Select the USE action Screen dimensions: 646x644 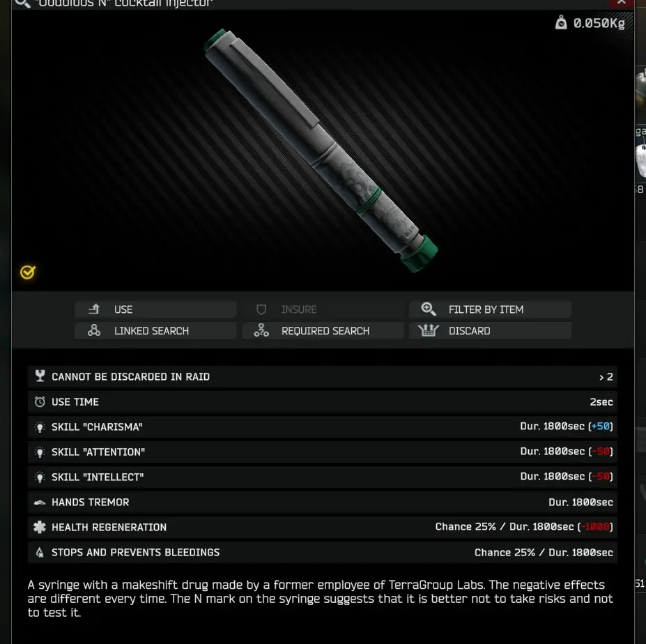point(155,309)
